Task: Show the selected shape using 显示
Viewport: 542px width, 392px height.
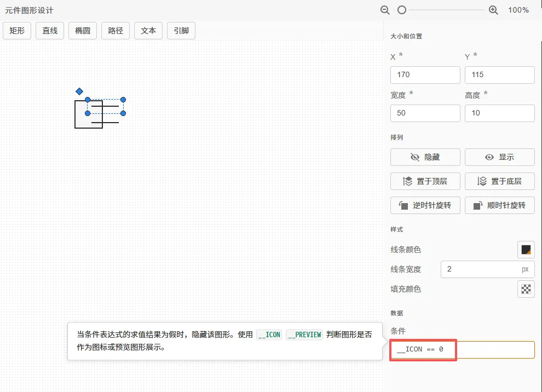Action: pos(499,157)
